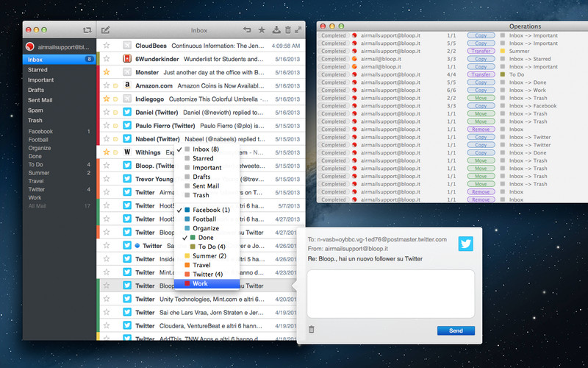Screen dimensions: 588x368
Task: Click the trash icon in Inbox toolbar
Action: tap(287, 29)
